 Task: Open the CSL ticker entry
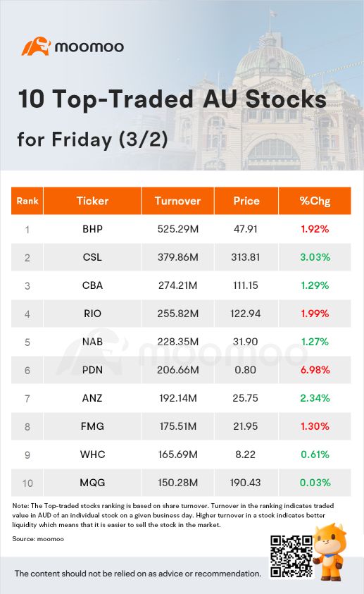pos(92,257)
